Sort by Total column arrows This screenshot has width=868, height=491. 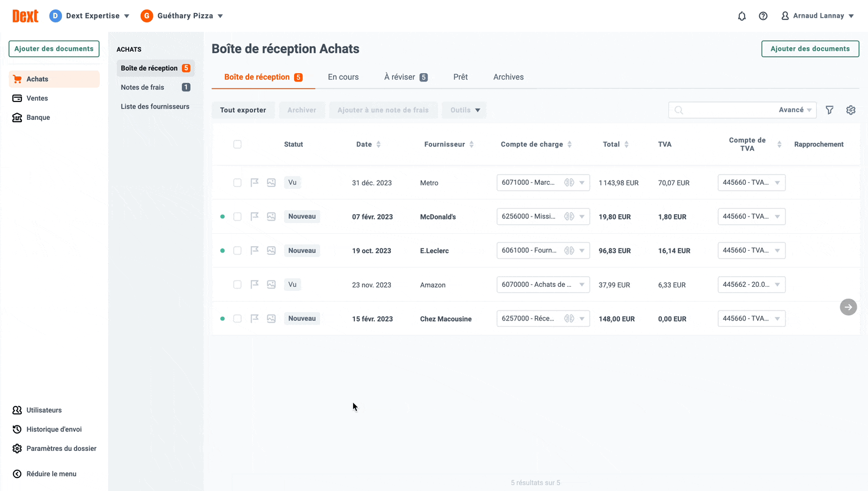626,145
